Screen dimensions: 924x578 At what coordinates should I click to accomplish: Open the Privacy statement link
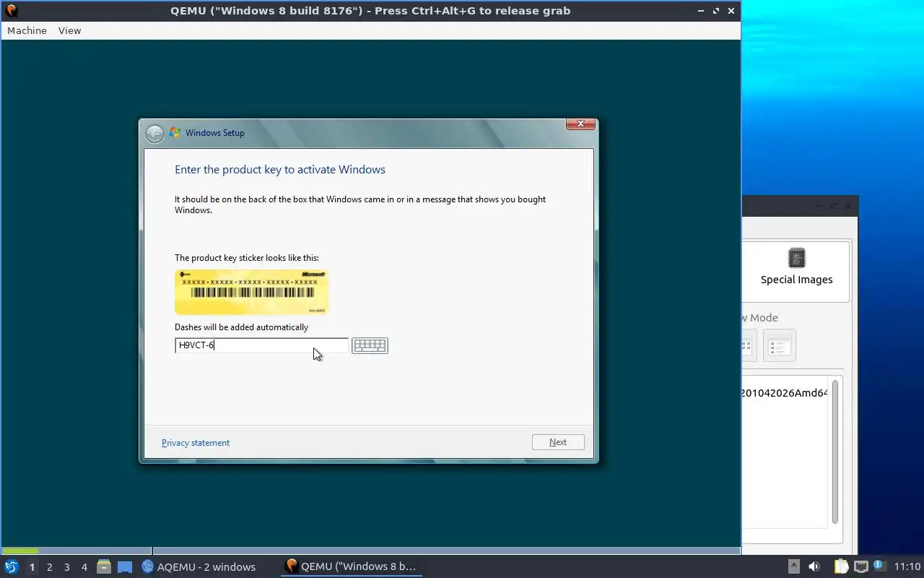point(196,443)
